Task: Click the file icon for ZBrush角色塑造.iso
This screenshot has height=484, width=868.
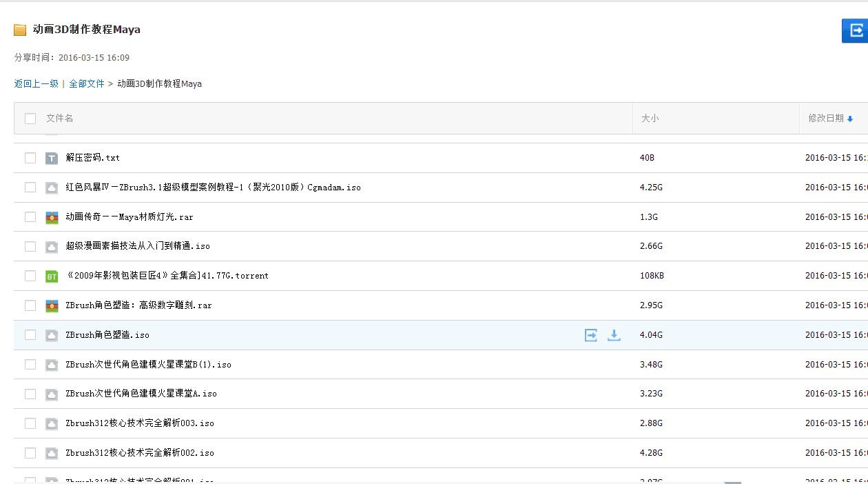Action: (52, 335)
